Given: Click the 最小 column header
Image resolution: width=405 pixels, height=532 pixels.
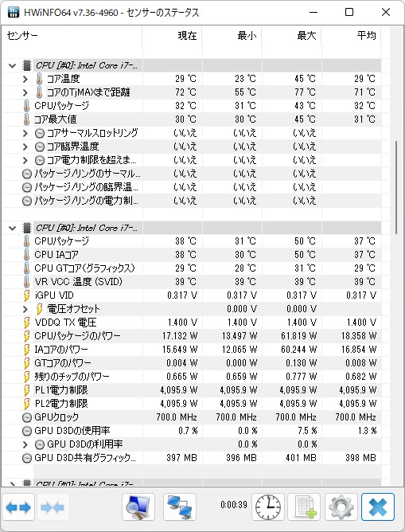Looking at the screenshot, I should [x=232, y=36].
